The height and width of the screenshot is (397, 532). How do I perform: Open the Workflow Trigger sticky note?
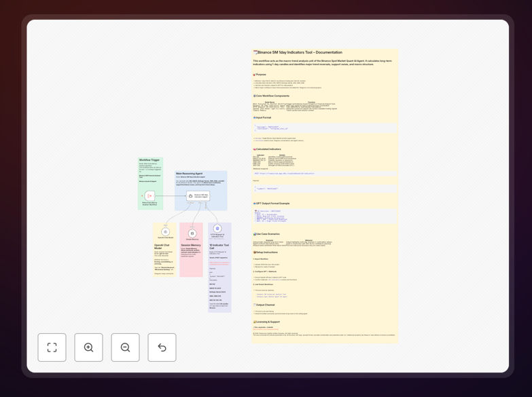pos(150,183)
